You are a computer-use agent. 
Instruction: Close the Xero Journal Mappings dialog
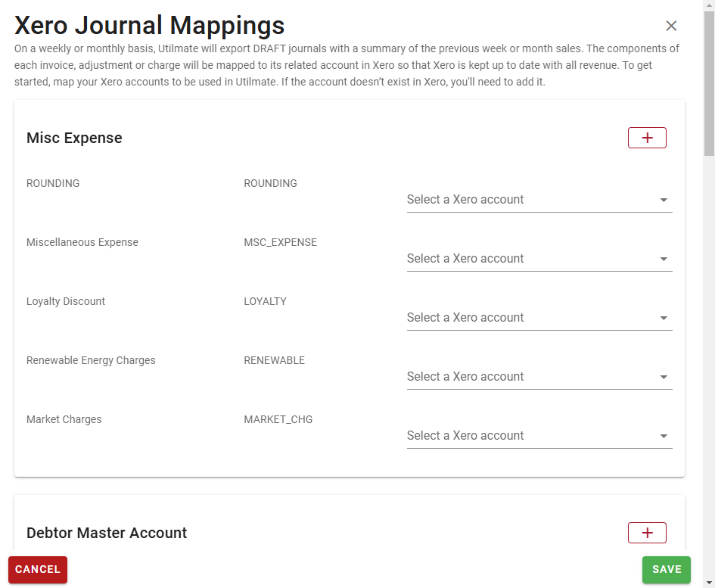(671, 26)
